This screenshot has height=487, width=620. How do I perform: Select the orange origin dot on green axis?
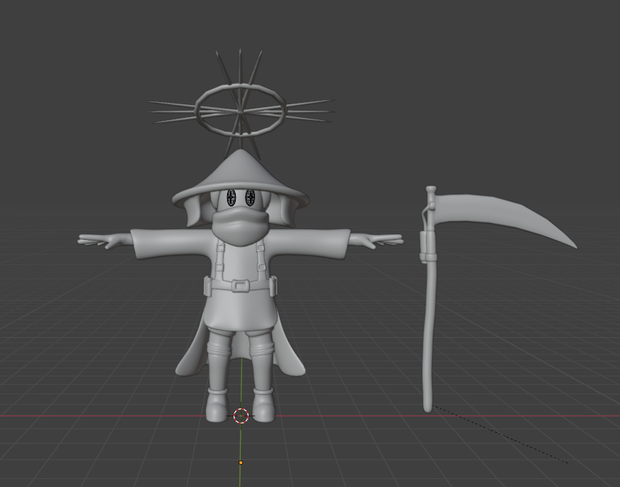click(x=240, y=462)
